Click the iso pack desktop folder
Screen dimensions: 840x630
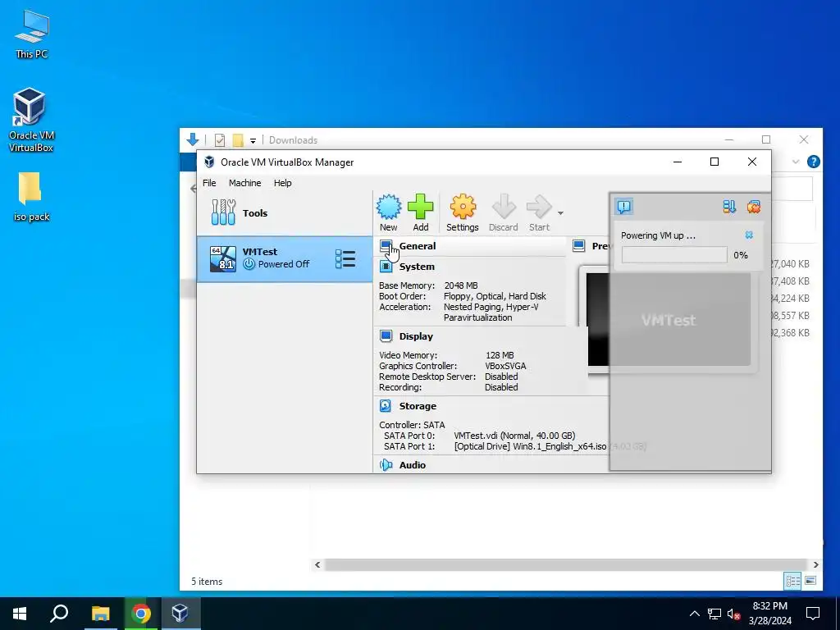click(x=31, y=197)
